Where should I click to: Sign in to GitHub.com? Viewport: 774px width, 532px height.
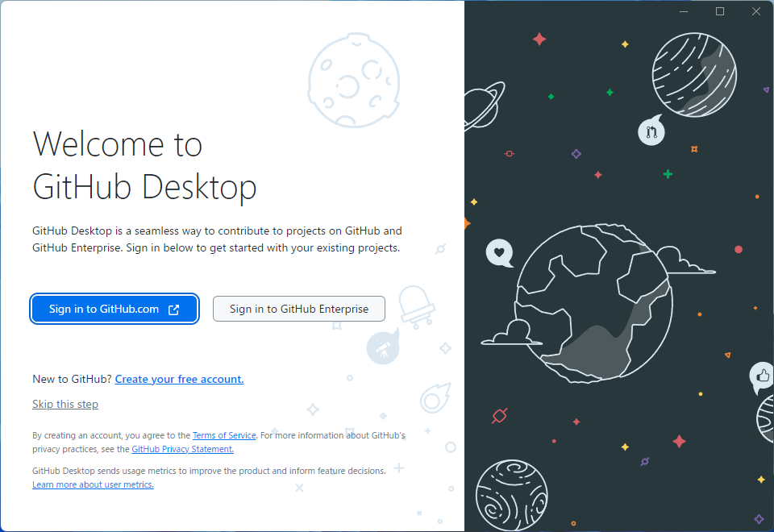114,309
